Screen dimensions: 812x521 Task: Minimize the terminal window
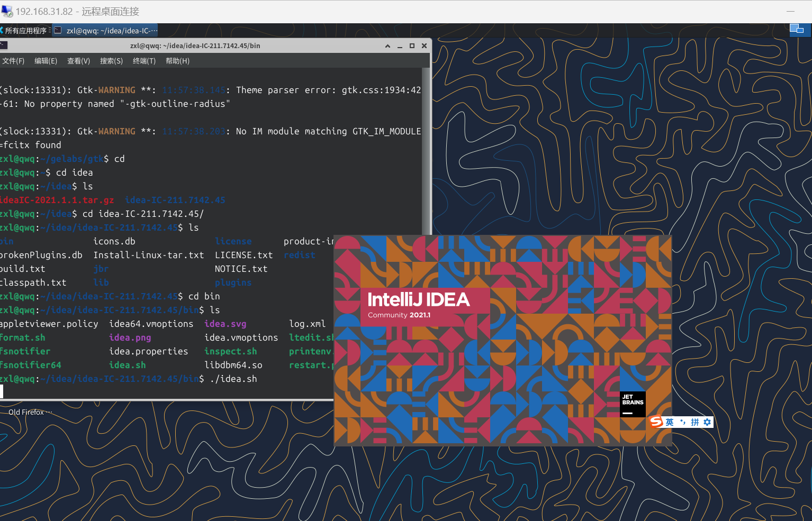[x=400, y=46]
